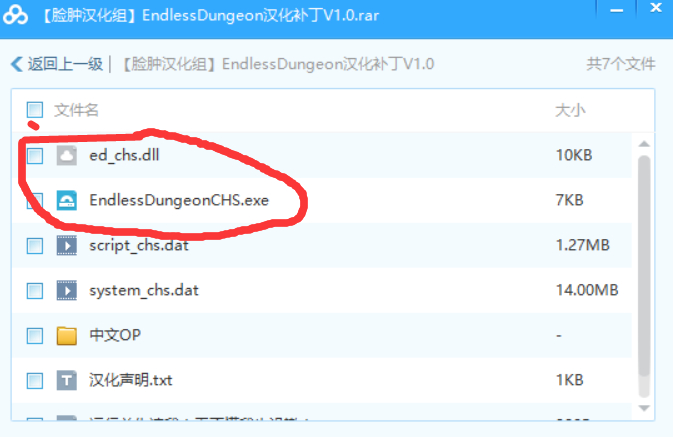Open the file script_chs.dat
Viewport: 673px width, 437px height.
[x=139, y=246]
